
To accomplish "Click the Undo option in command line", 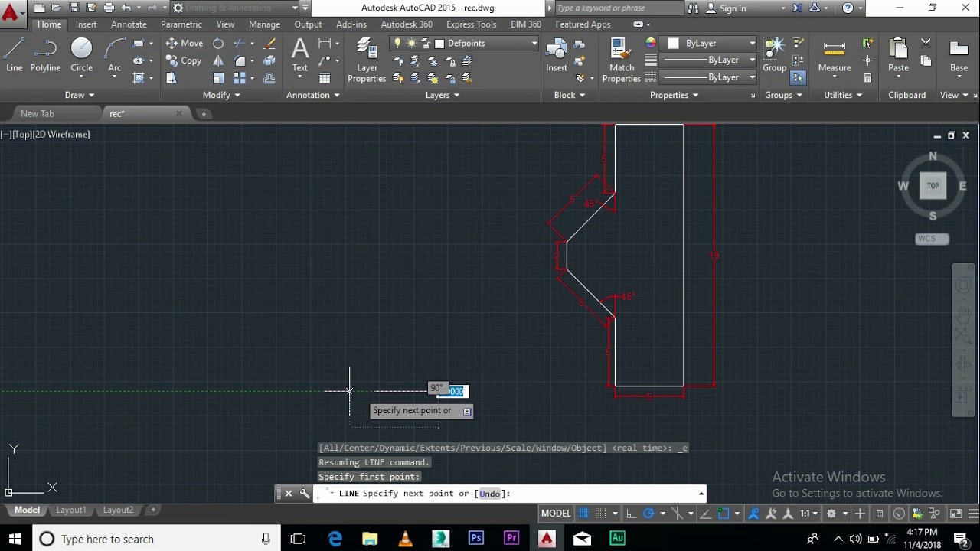I will [x=489, y=494].
